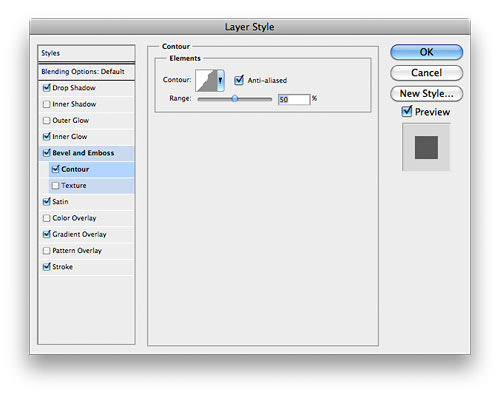Confirm with the OK button
The width and height of the screenshot is (500, 395).
pos(426,52)
